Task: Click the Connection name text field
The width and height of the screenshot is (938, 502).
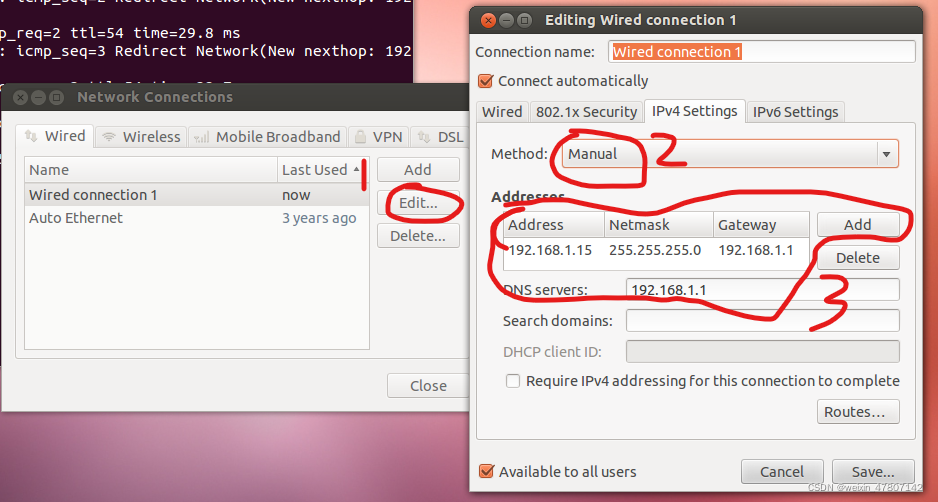Action: (762, 51)
